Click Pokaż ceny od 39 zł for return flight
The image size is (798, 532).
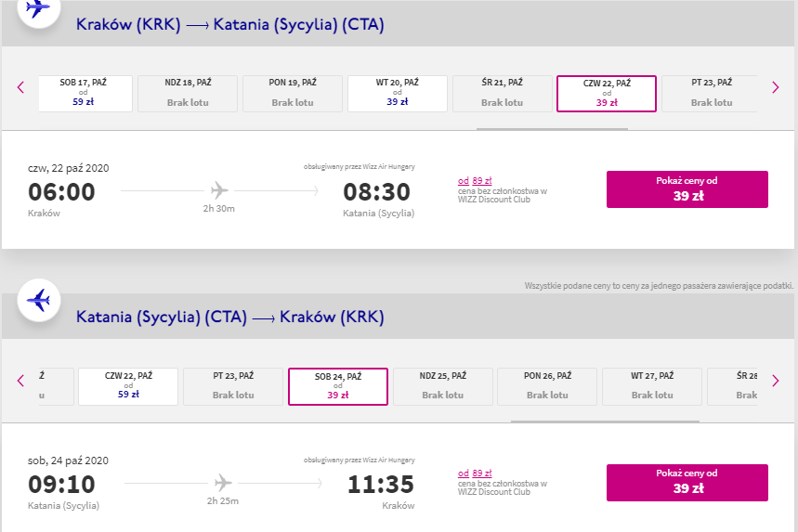(x=687, y=483)
